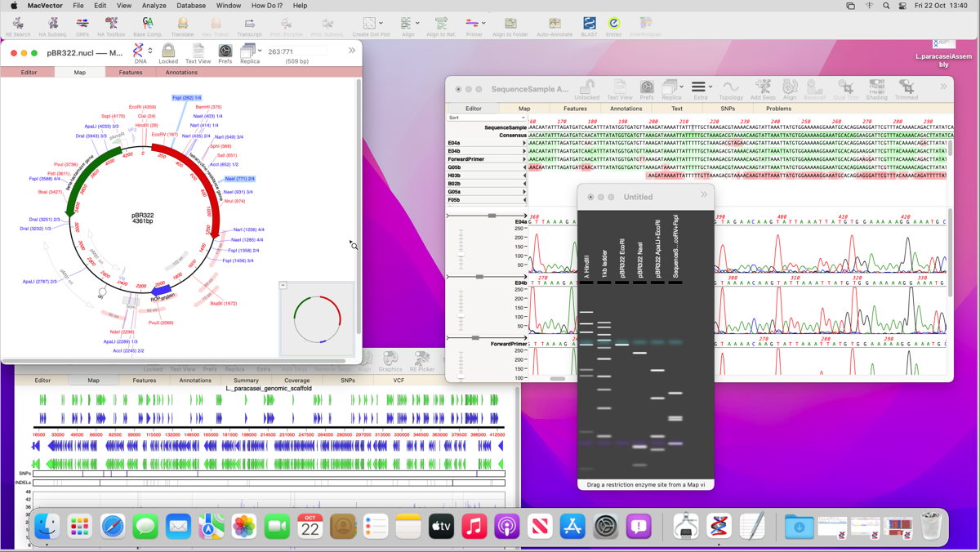Click the pBR322 horizontal scrollbar
Screen dimensions: 980x552
[174, 360]
